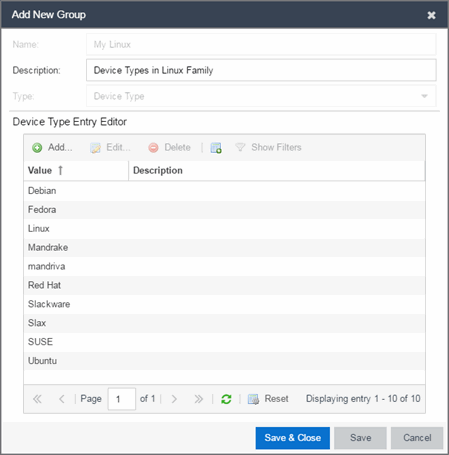Click the Add... text button
Viewport: 449px width, 455px height.
coord(60,147)
